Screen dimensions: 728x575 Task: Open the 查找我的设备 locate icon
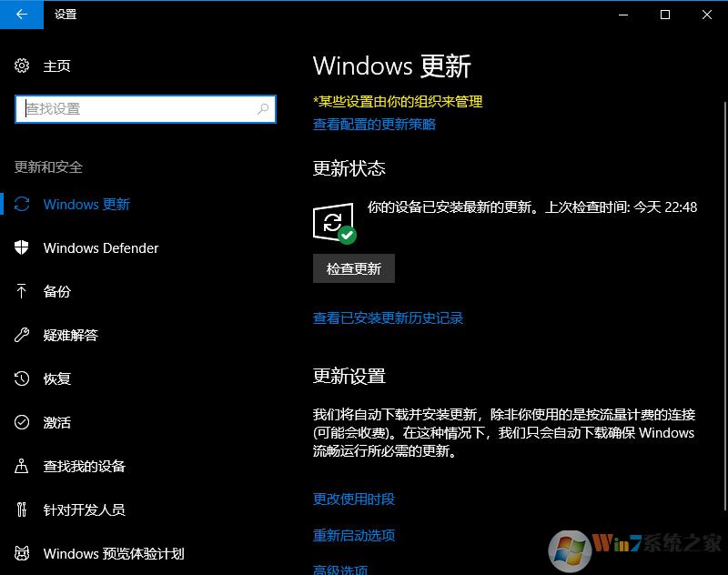22,466
